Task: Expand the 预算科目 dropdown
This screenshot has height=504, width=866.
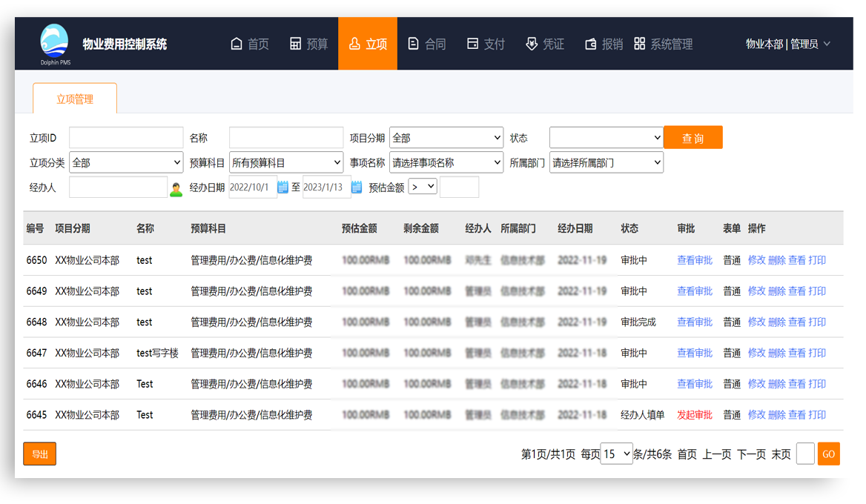Action: pos(286,162)
